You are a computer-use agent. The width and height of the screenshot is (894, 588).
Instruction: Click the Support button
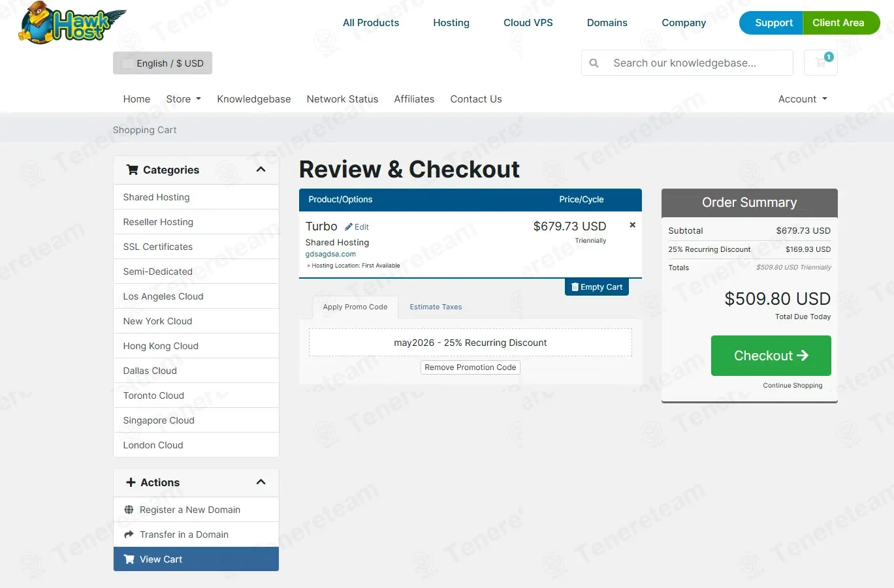[771, 23]
